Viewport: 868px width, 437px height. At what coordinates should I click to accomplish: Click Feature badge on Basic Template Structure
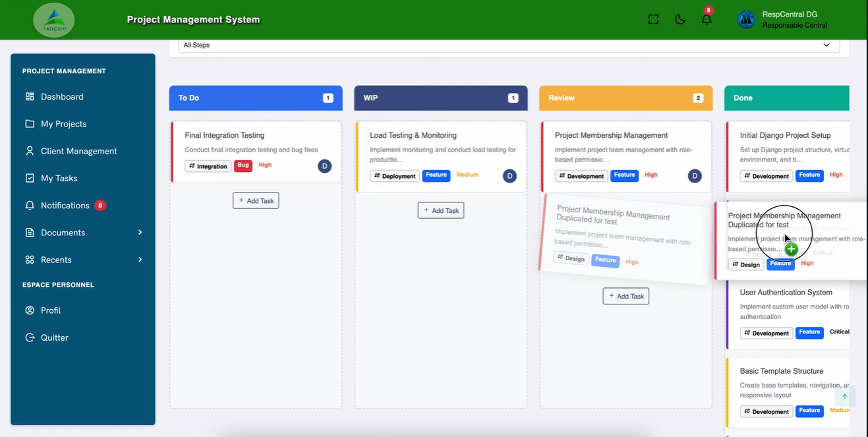click(x=809, y=411)
